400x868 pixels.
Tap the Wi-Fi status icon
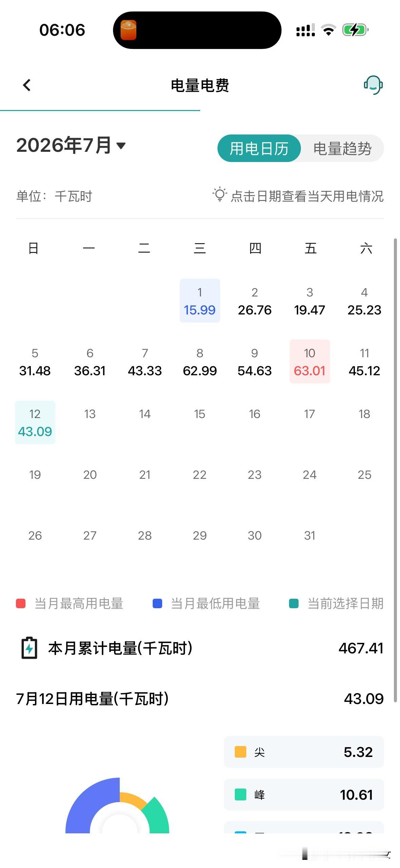click(328, 30)
